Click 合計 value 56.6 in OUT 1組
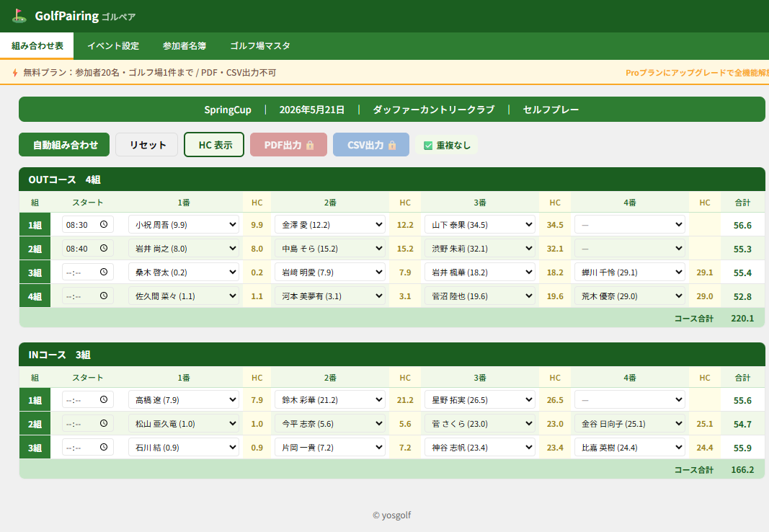The width and height of the screenshot is (769, 532). 742,225
